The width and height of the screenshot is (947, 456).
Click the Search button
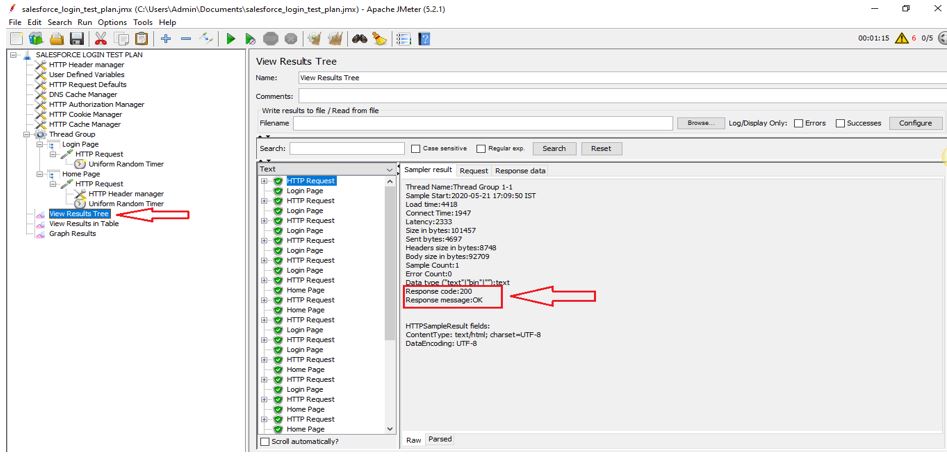pos(554,149)
